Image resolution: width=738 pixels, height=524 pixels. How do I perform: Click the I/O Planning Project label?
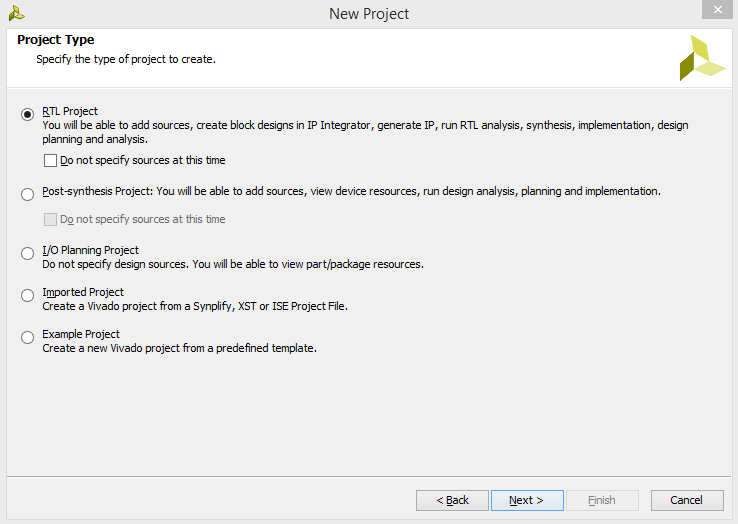(x=90, y=250)
